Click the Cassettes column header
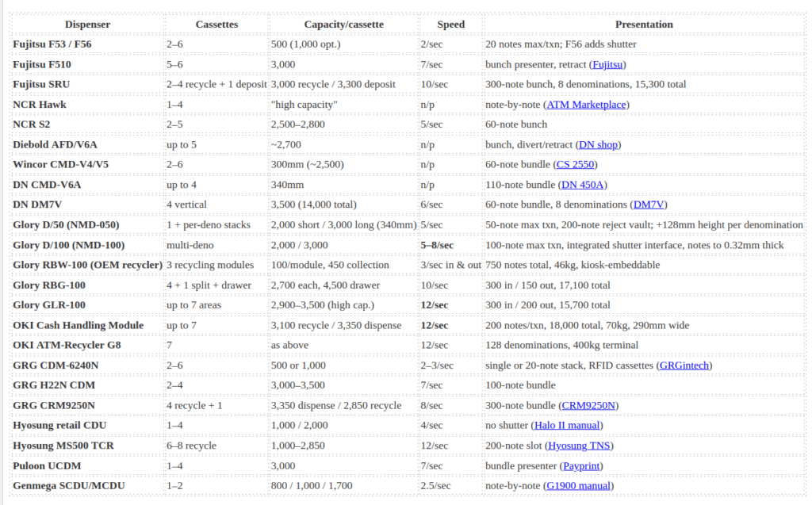 [216, 25]
